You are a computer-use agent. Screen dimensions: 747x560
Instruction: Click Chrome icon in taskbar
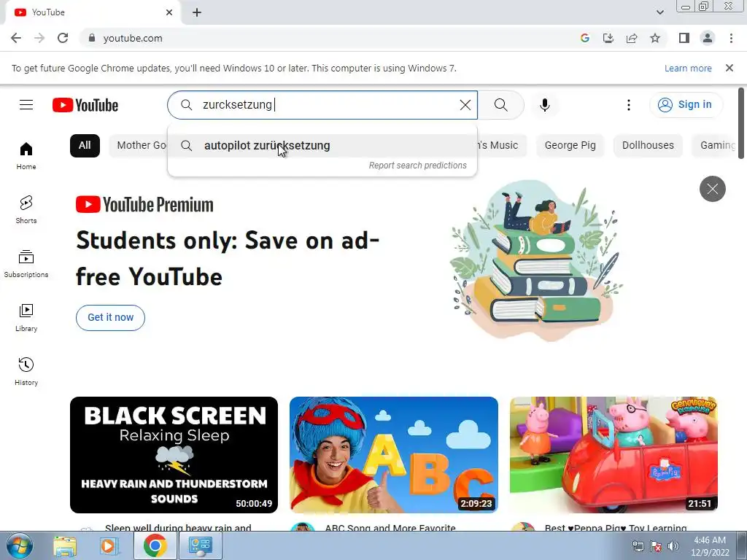click(x=155, y=545)
